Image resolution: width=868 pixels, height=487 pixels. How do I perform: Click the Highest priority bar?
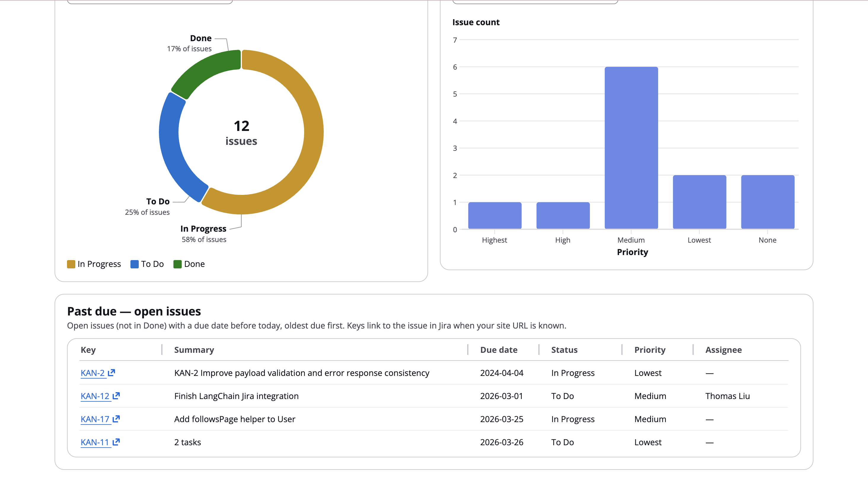click(495, 216)
